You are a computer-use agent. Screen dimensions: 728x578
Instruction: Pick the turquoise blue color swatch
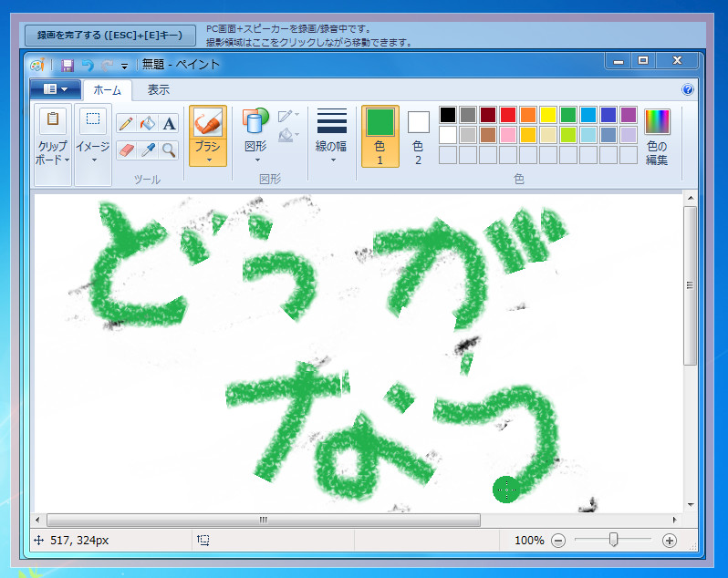click(588, 115)
